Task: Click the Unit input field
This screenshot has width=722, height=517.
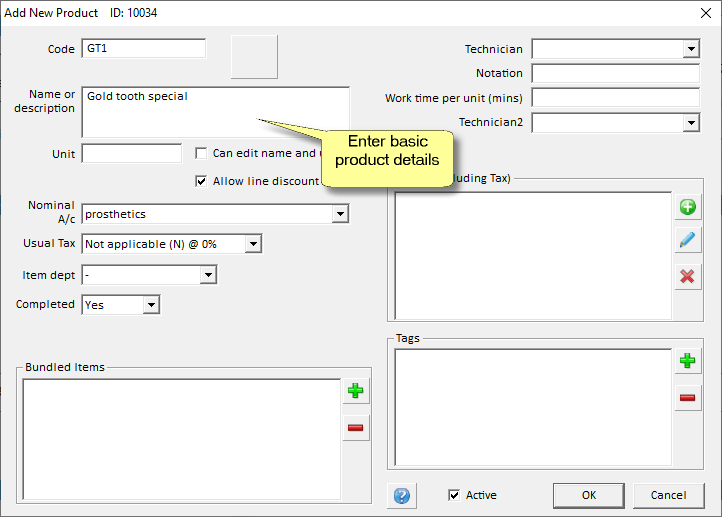Action: [132, 153]
